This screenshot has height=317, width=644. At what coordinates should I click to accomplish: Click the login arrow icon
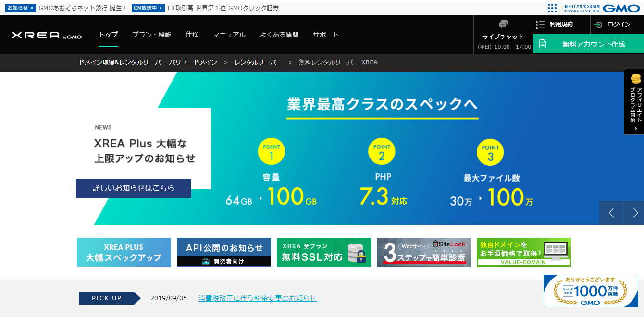(598, 25)
